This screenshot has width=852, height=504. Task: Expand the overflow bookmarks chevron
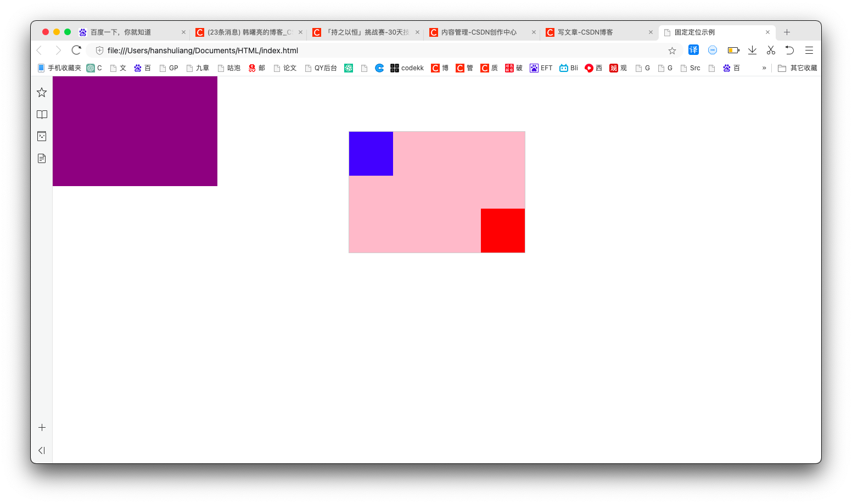tap(764, 68)
